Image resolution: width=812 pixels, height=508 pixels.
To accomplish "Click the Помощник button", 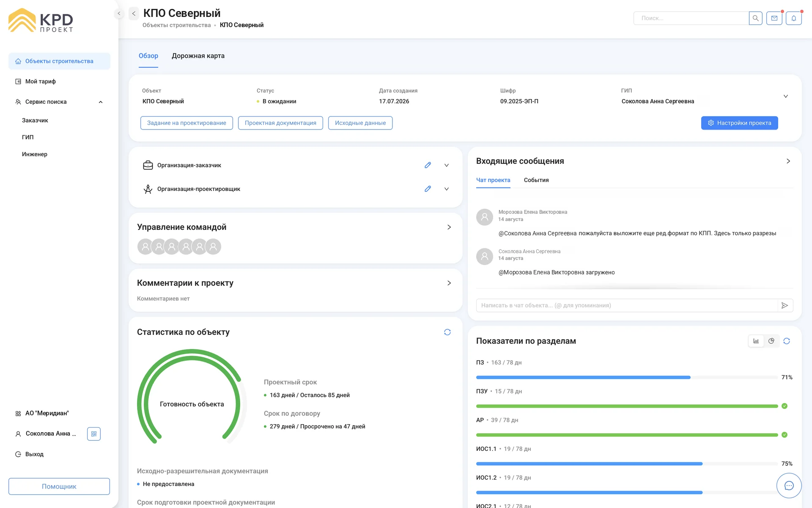I will [x=59, y=486].
